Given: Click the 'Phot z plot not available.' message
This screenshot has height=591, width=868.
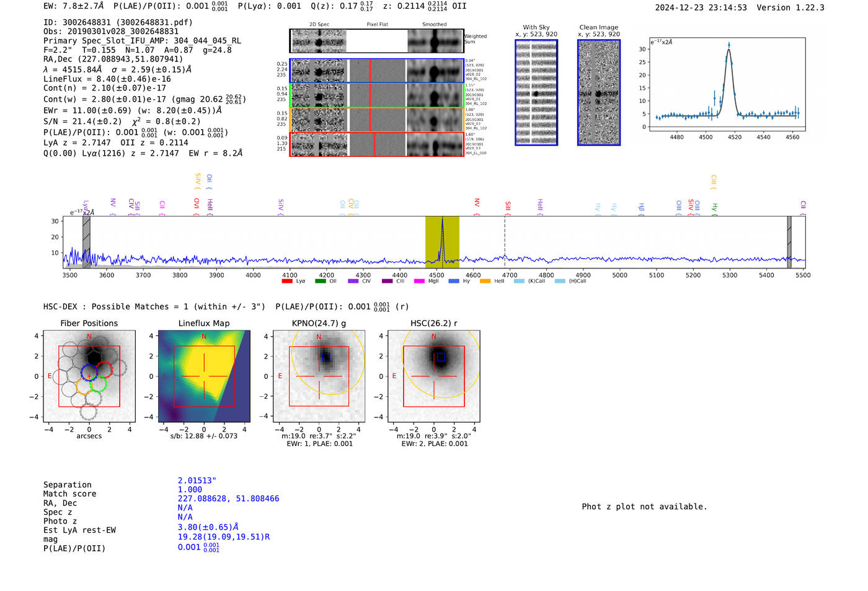Looking at the screenshot, I should (644, 507).
